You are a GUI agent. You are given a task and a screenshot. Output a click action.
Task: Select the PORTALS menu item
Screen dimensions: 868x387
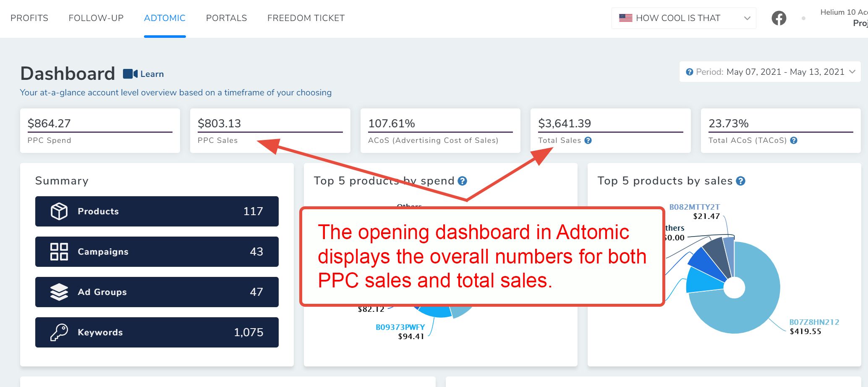(x=226, y=18)
